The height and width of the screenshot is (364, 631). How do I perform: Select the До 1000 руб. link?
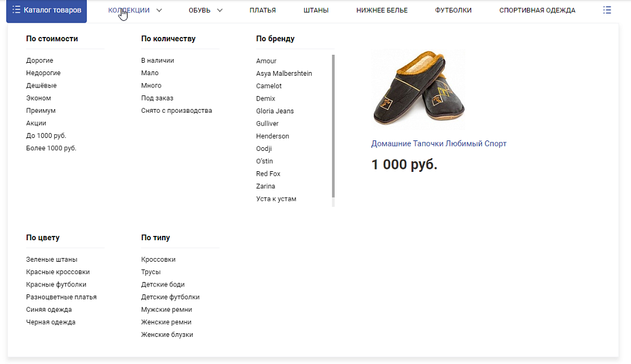point(46,135)
